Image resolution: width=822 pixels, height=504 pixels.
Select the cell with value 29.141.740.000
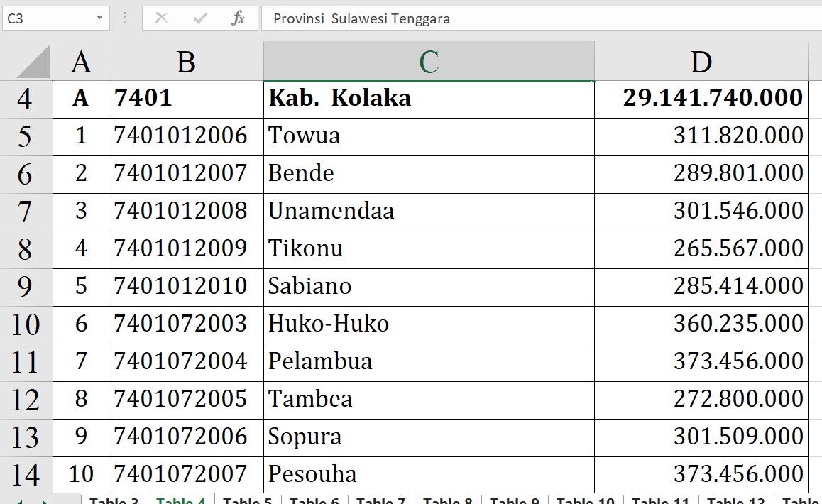[x=701, y=98]
